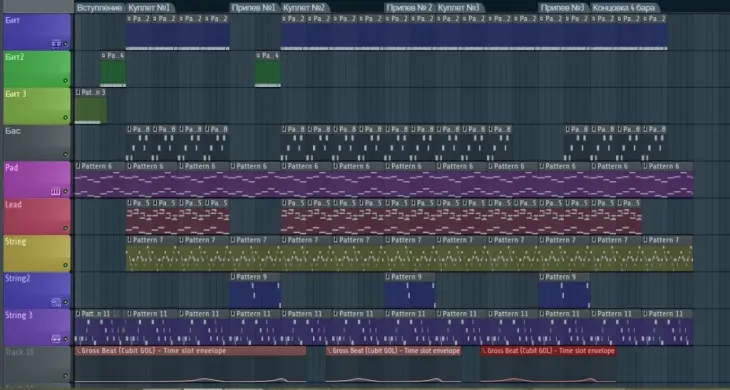Toggle the mute LED on the String track
This screenshot has width=730, height=390.
pos(65,265)
